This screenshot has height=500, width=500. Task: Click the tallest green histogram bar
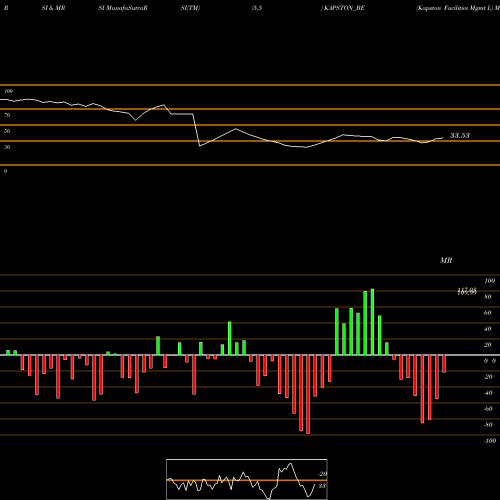pyautogui.click(x=372, y=322)
